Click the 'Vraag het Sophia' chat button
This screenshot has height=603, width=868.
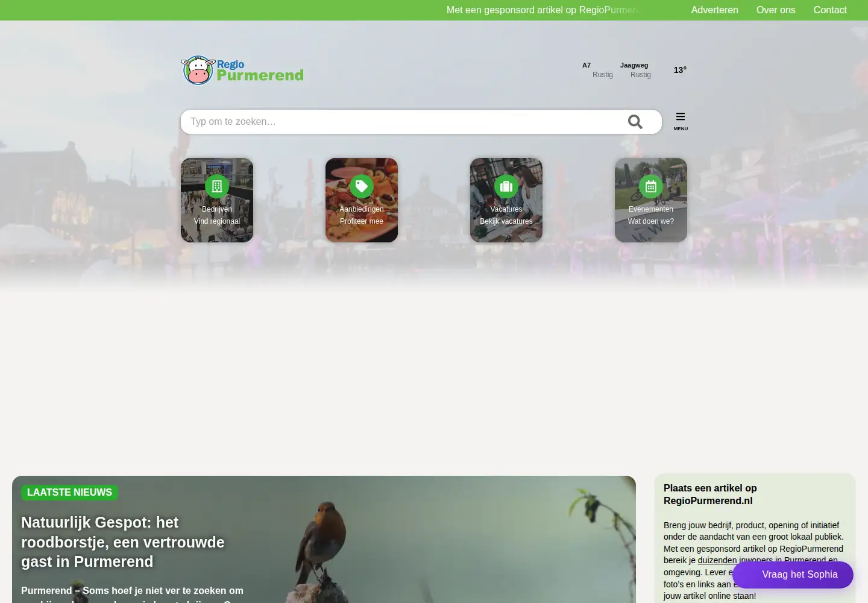793,575
